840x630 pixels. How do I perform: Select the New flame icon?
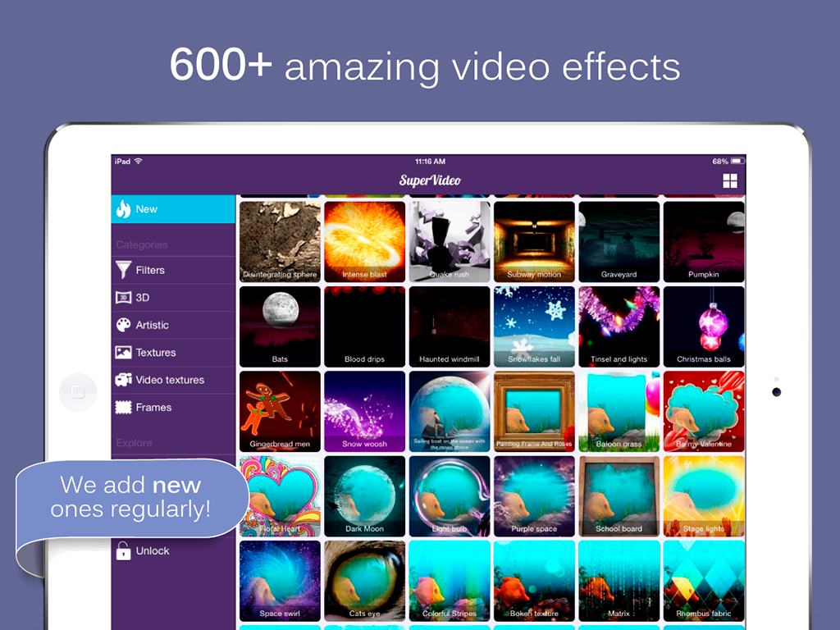click(124, 209)
